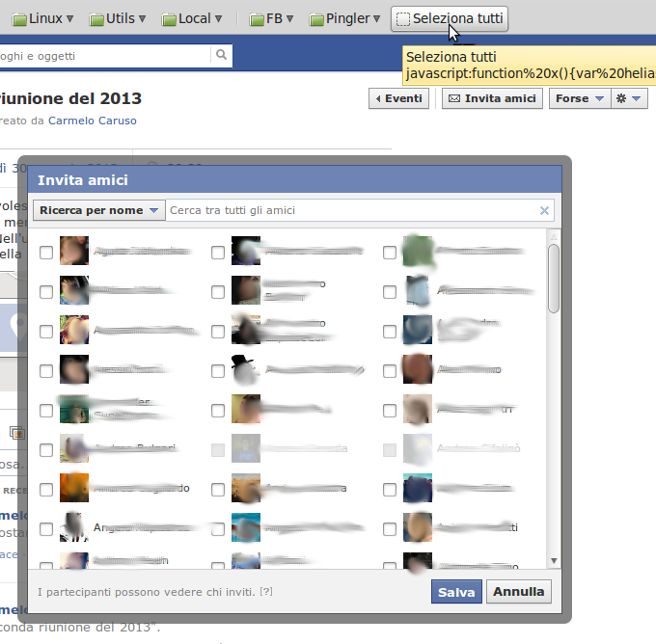Click the selection icon on Seleziona tutti
The image size is (656, 644).
coord(403,19)
